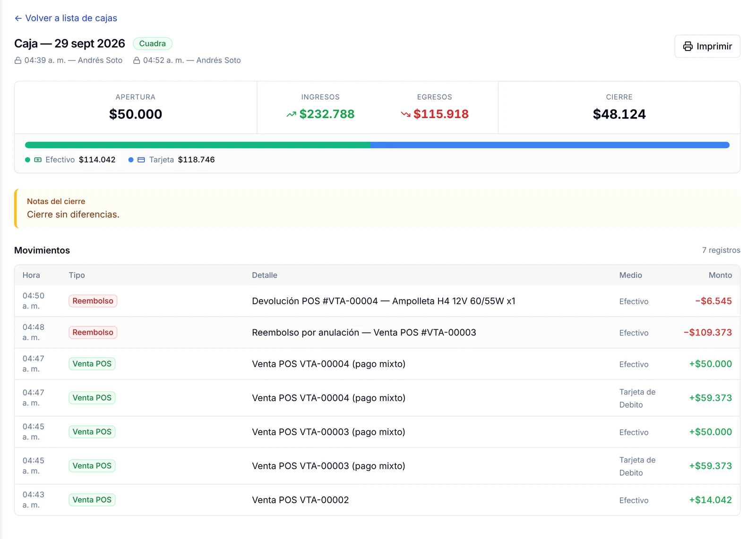Click the Efectivo total $114.042

pos(97,160)
